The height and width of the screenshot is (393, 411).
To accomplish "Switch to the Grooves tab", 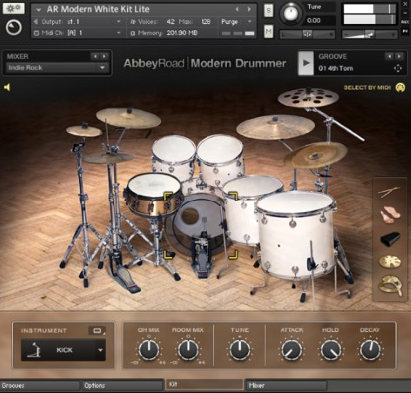I will (x=40, y=386).
